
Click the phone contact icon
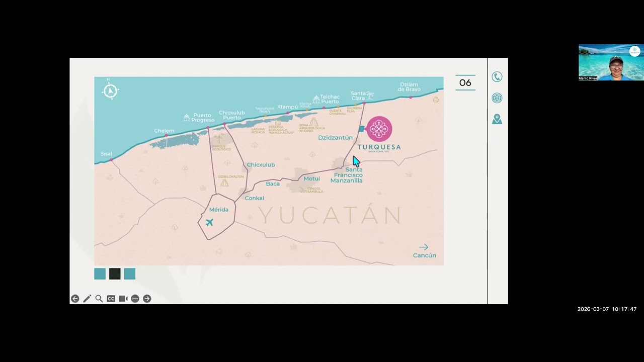497,77
